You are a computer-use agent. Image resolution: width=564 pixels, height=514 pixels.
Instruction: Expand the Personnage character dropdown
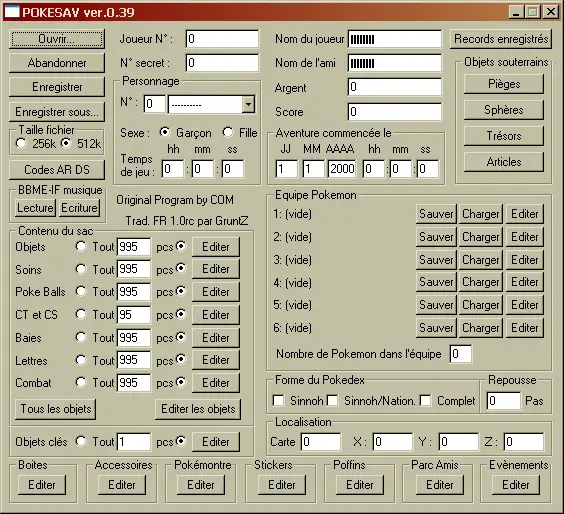[248, 104]
